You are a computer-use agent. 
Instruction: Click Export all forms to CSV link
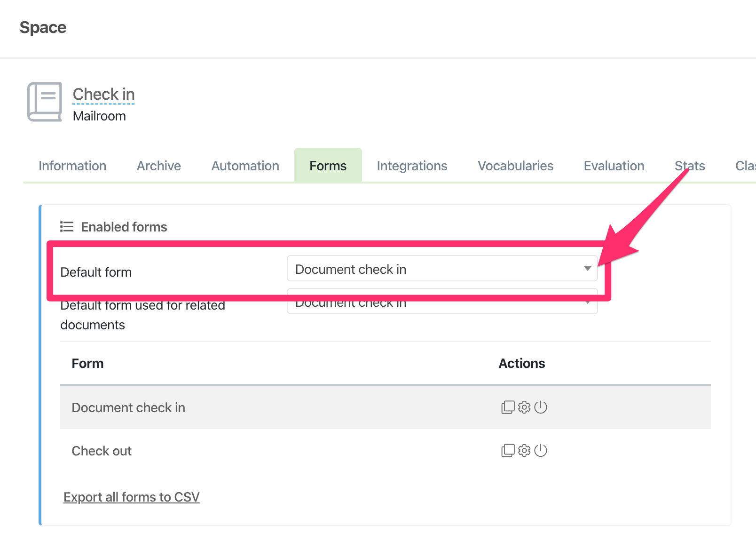132,497
